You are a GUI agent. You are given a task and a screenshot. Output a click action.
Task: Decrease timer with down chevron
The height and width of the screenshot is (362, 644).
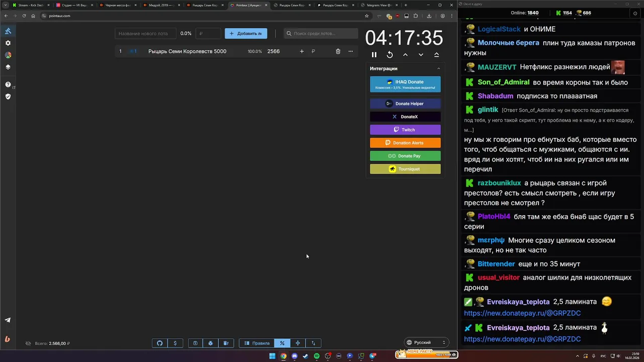click(421, 55)
